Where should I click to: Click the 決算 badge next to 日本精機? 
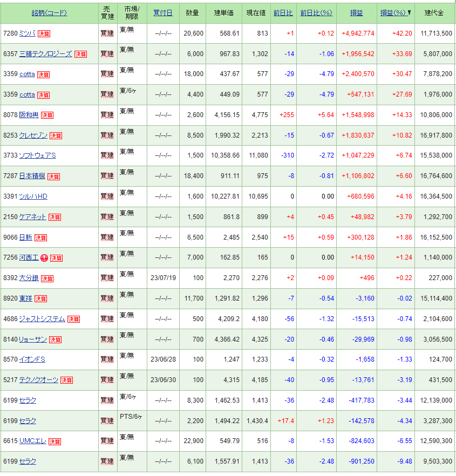coord(54,176)
